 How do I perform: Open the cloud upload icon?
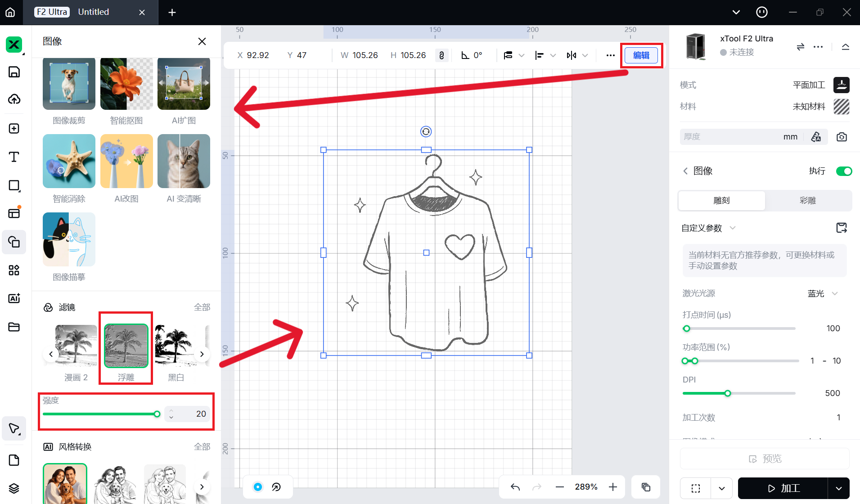tap(14, 99)
